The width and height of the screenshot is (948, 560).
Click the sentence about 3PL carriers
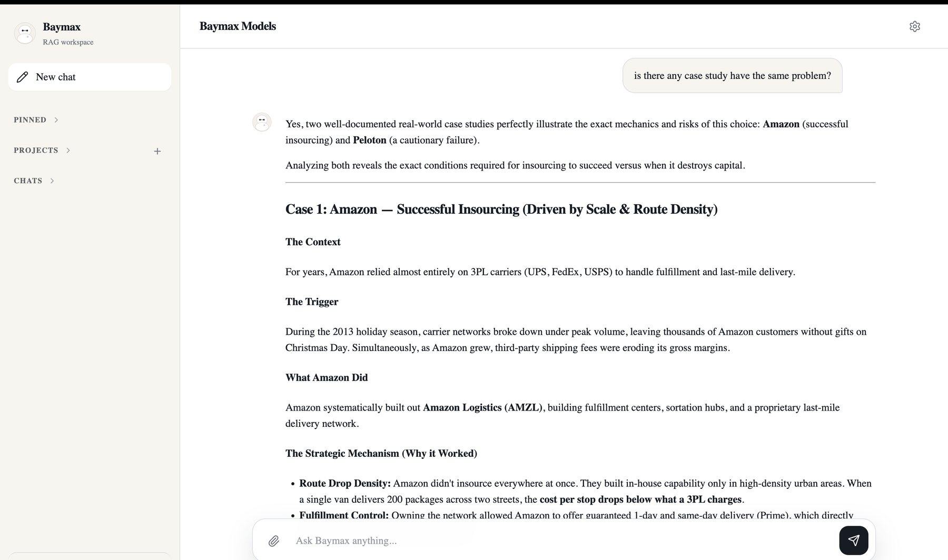540,272
